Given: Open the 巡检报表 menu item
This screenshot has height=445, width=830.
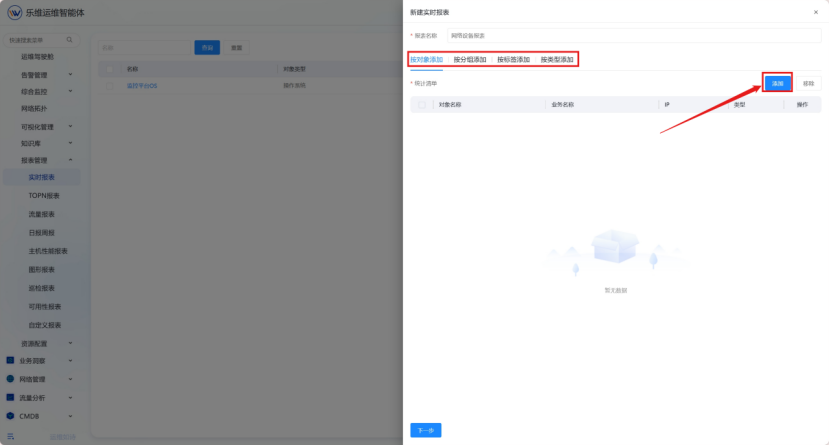Looking at the screenshot, I should pos(42,288).
